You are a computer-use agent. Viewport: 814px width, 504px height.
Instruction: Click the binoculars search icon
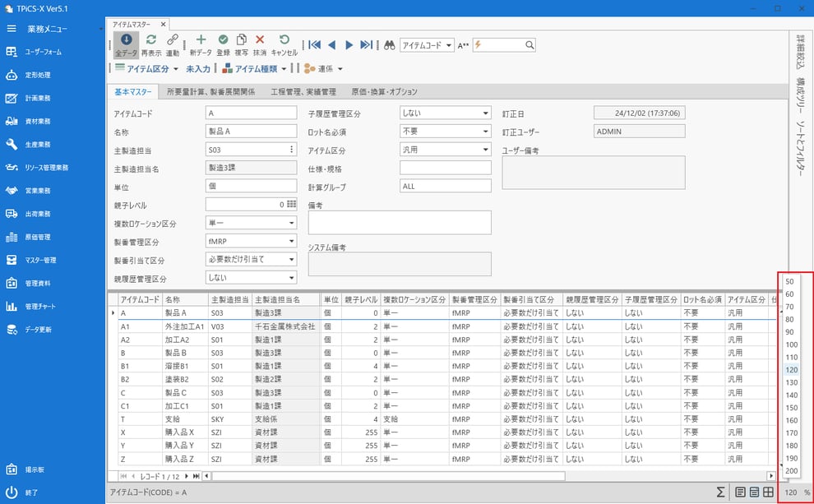(x=390, y=45)
